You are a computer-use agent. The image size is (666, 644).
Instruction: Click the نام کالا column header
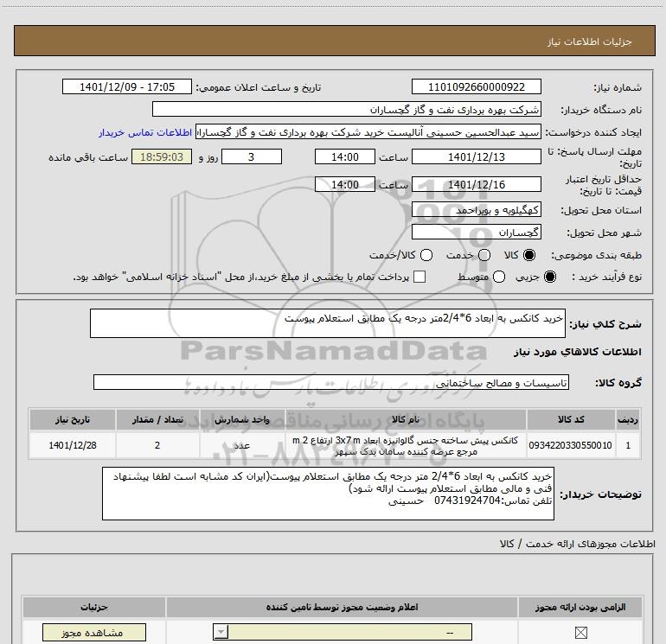pos(406,420)
